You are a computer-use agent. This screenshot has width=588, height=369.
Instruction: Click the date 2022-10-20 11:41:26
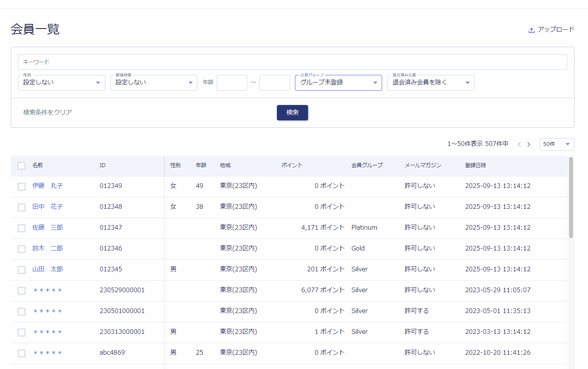(x=498, y=352)
